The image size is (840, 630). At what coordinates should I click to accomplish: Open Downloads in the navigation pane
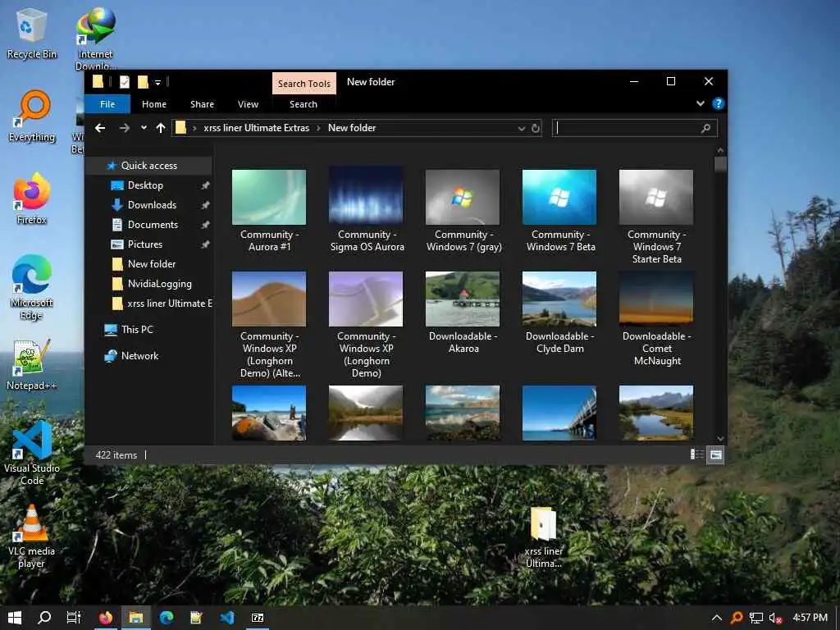pos(152,205)
